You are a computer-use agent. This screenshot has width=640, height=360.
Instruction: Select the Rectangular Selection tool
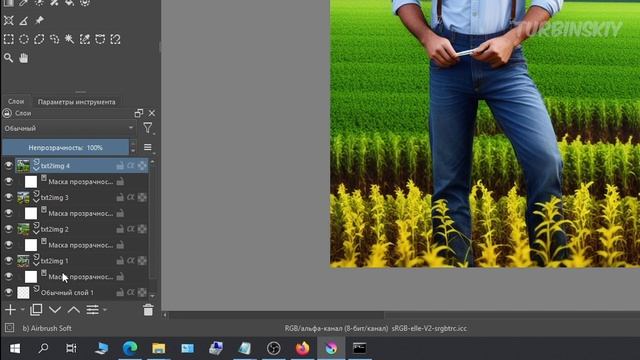click(x=9, y=39)
